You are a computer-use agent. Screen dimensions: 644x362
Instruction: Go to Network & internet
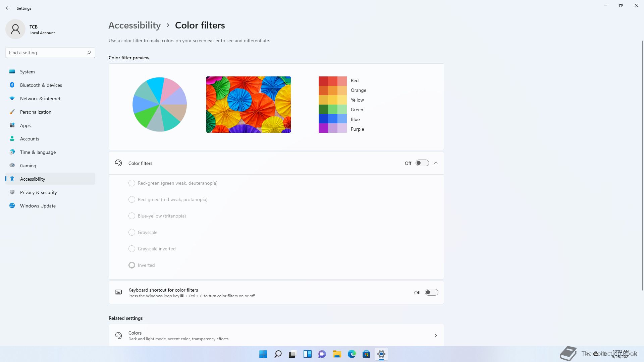coord(50,98)
